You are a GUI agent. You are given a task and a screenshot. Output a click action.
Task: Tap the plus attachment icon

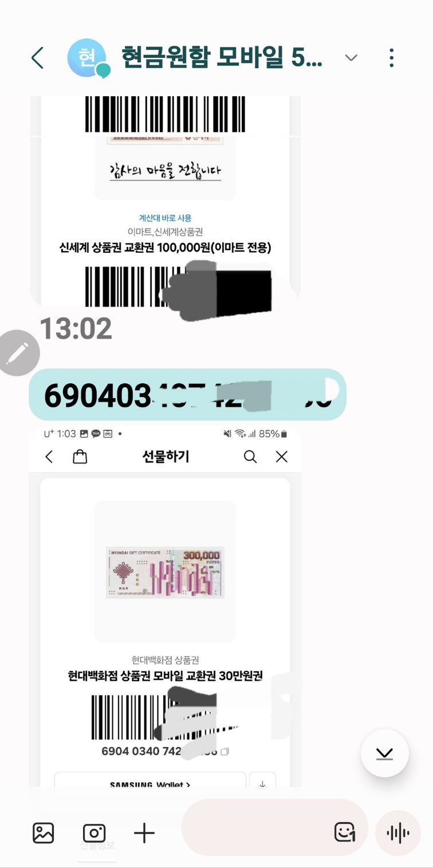point(144,832)
